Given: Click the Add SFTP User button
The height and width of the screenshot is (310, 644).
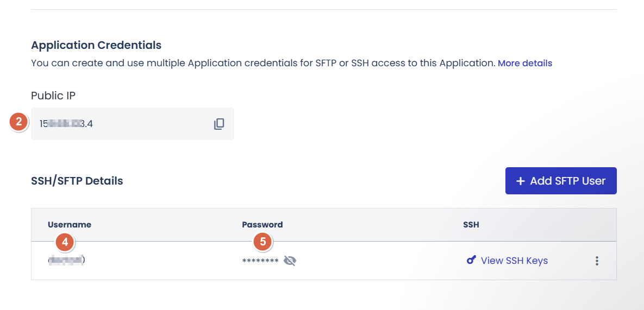Looking at the screenshot, I should 561,181.
